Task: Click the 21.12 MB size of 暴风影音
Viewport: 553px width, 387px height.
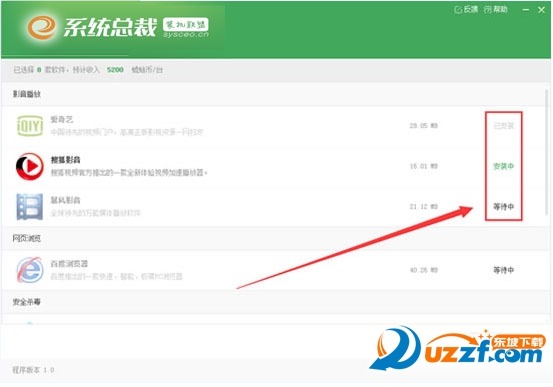Action: [424, 207]
